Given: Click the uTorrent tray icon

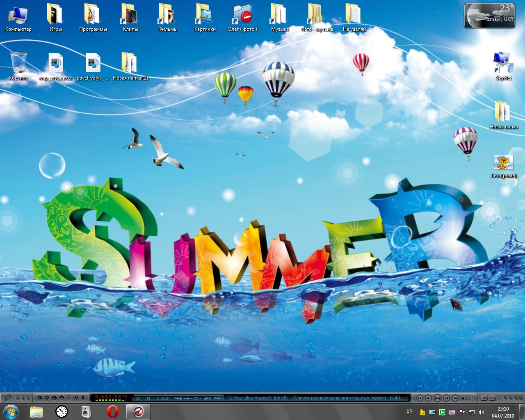Looking at the screenshot, I should tap(442, 412).
